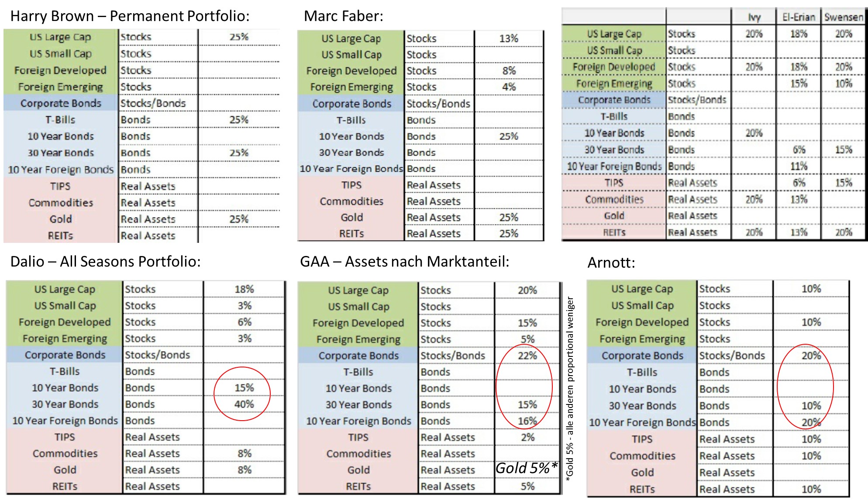Click the 'Harry Brown – Permanent Portfolio' heading
The width and height of the screenshot is (868, 501).
130,16
